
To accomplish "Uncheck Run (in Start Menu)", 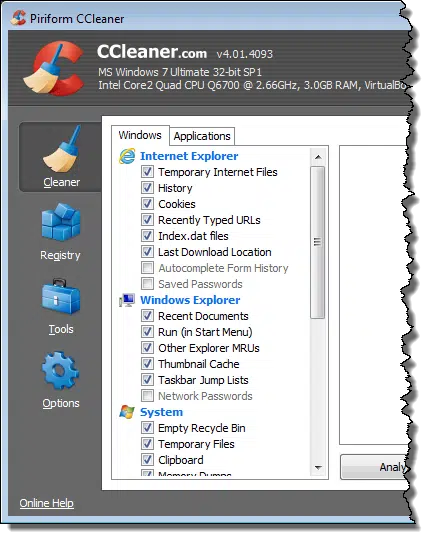I will click(x=147, y=332).
